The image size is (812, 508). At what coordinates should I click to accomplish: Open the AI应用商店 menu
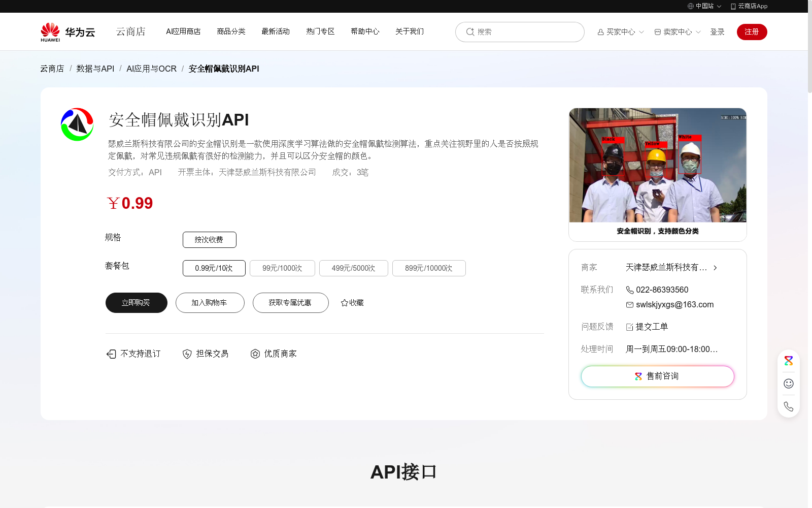183,31
